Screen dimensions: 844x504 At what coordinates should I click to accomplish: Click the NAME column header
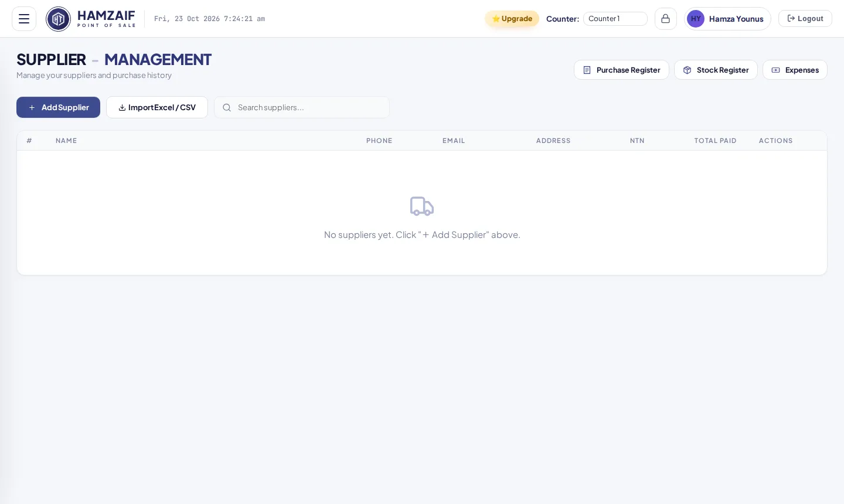click(x=66, y=141)
